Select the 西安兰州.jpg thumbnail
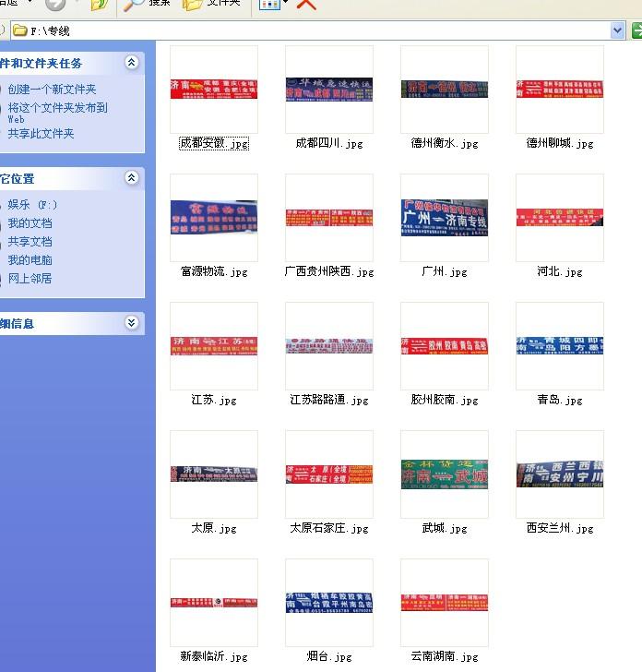Image resolution: width=642 pixels, height=672 pixels. 560,474
